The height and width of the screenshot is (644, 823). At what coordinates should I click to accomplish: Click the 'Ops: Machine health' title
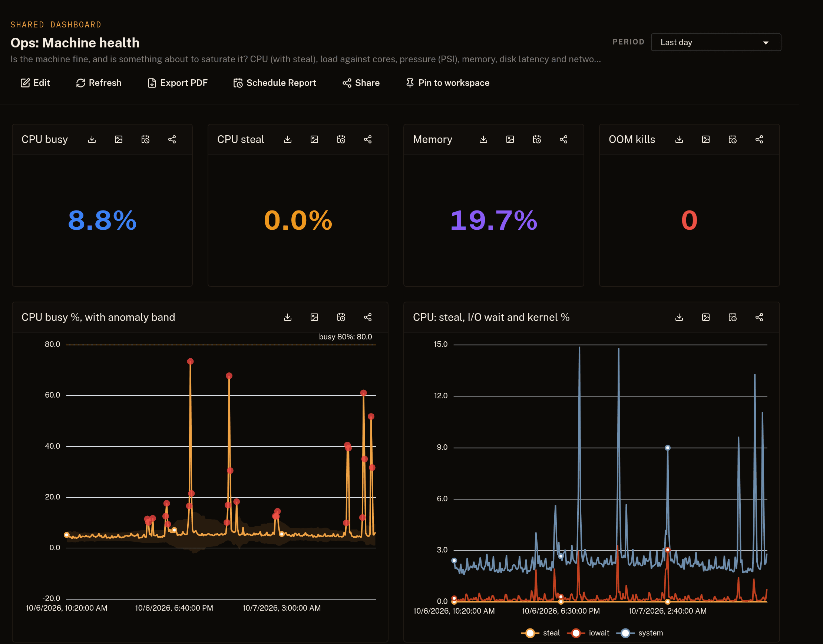click(x=75, y=43)
